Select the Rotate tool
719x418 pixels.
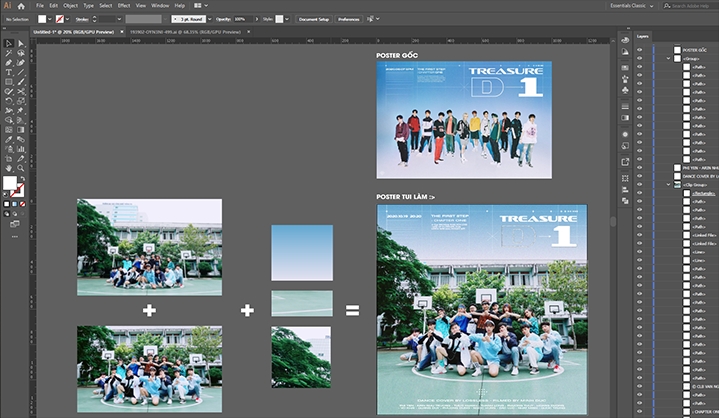(x=9, y=101)
